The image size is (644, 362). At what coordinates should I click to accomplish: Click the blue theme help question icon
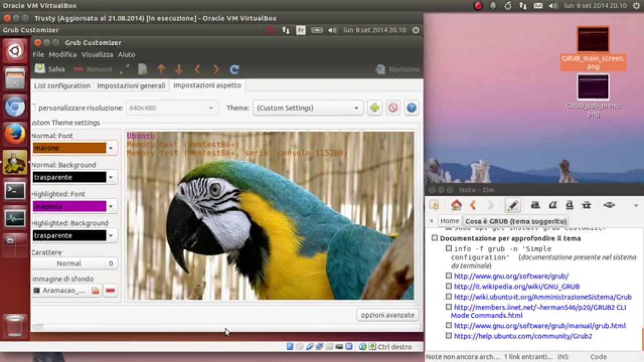pyautogui.click(x=412, y=108)
